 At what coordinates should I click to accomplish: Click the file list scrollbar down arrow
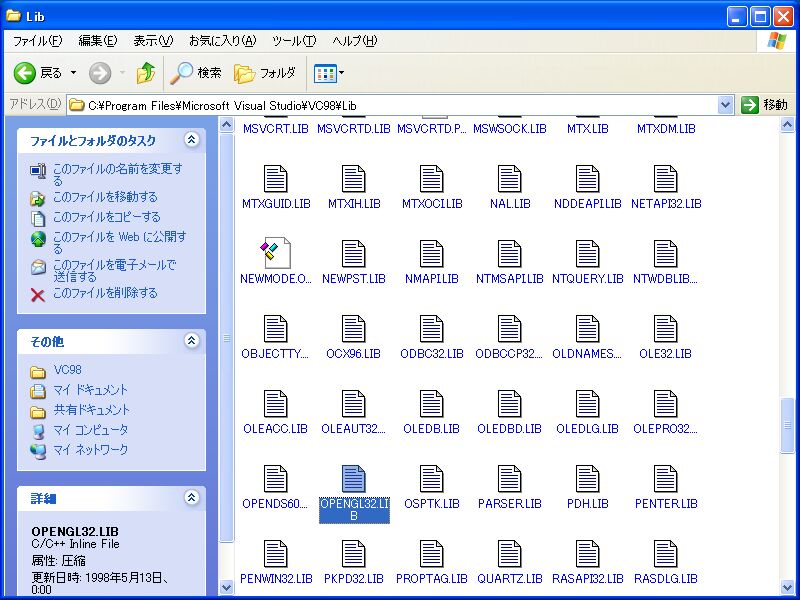click(787, 588)
